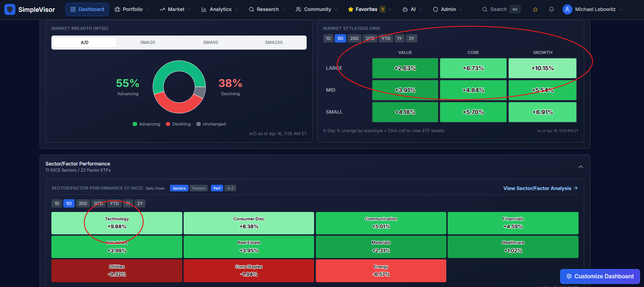Open View Sector/Factor Analysis link
The image size is (644, 287).
(x=540, y=188)
